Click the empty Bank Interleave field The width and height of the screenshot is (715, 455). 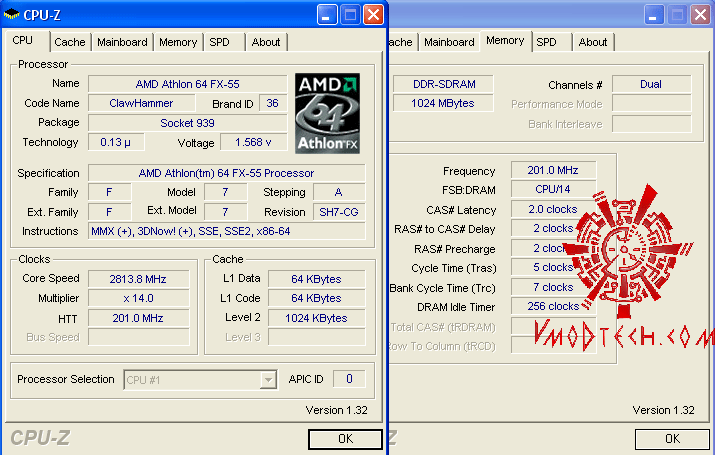[x=651, y=124]
